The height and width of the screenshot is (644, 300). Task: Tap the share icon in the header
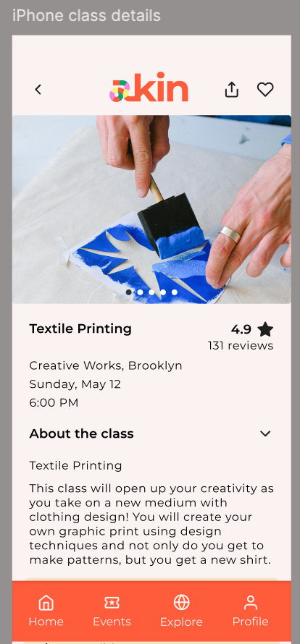[232, 90]
